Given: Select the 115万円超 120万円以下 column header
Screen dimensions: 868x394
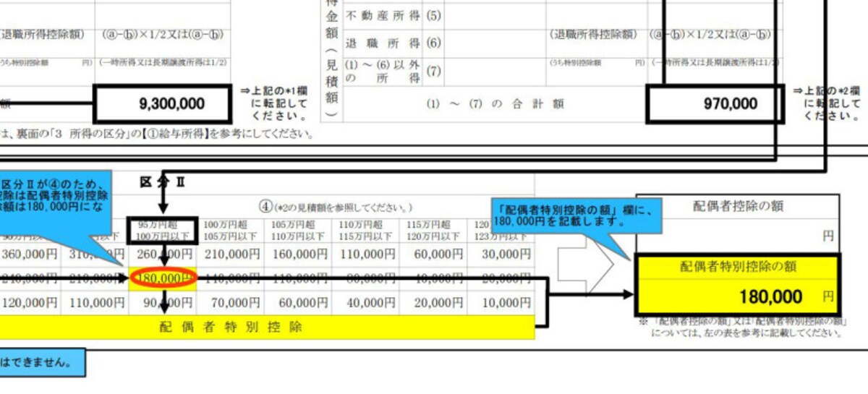Looking at the screenshot, I should (432, 231).
